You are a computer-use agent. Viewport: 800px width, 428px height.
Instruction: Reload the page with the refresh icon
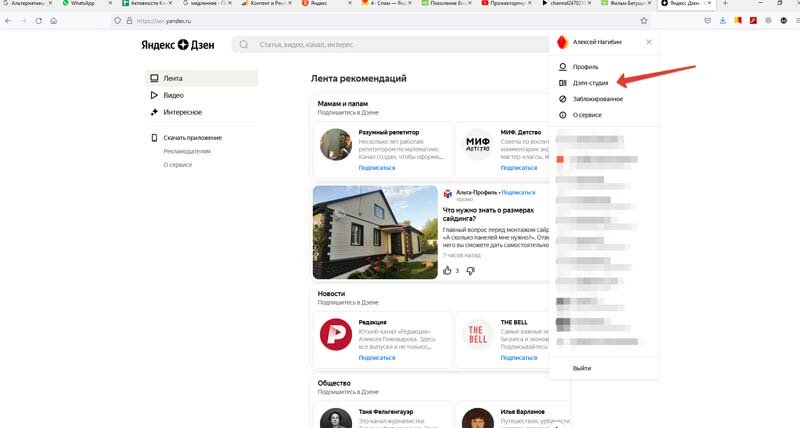coord(38,21)
